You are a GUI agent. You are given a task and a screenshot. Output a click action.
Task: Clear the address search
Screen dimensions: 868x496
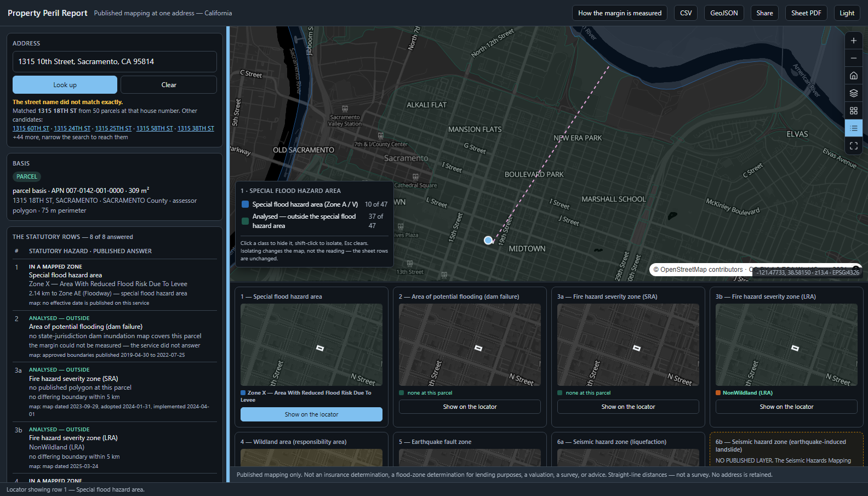point(169,85)
